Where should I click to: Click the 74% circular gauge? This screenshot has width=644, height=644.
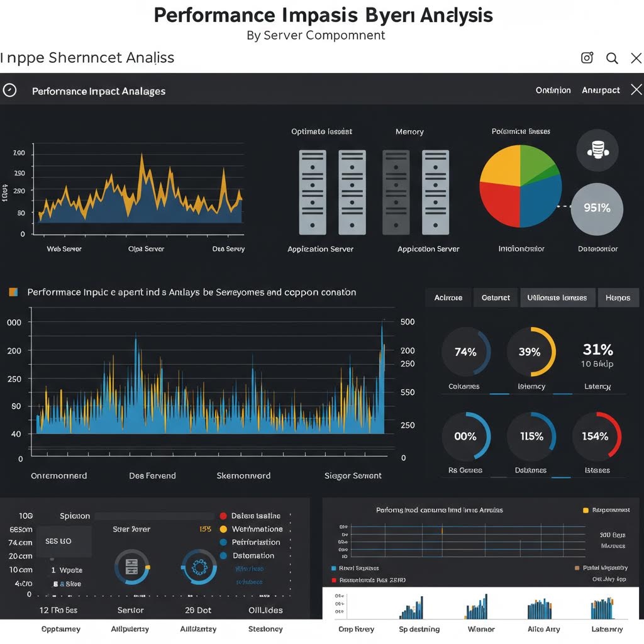pos(465,352)
